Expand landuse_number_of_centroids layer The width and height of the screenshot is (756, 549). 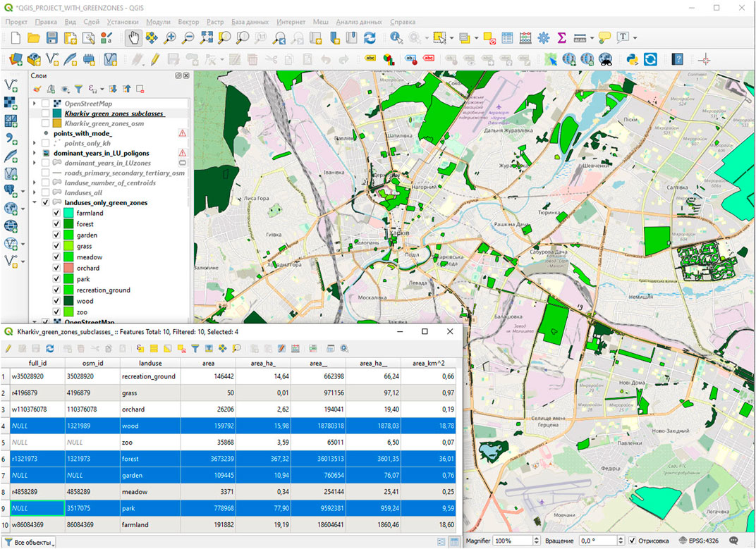(35, 183)
